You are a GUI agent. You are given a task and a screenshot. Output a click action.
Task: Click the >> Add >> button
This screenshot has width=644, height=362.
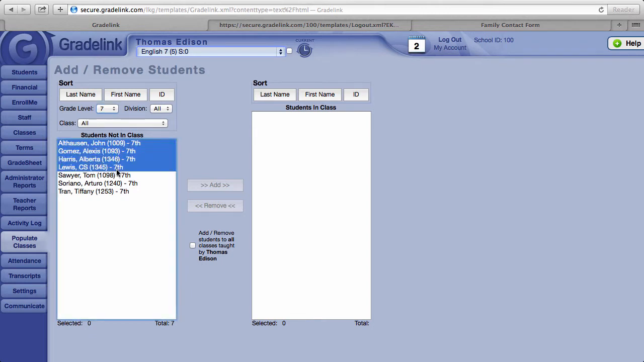click(x=215, y=185)
